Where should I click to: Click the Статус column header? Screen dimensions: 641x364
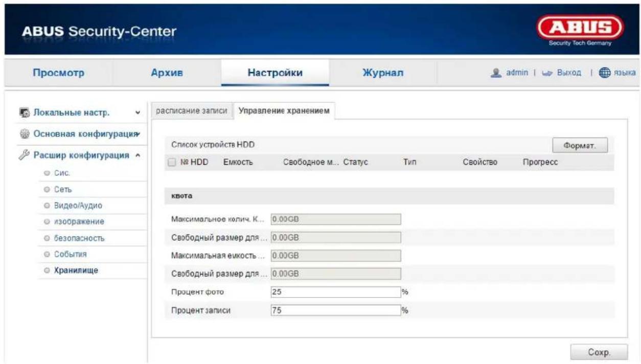[x=356, y=163]
